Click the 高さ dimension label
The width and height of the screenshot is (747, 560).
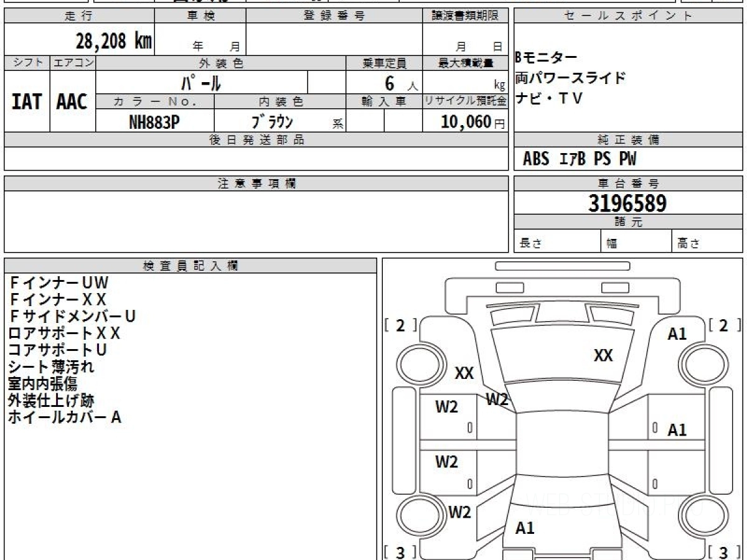(689, 244)
